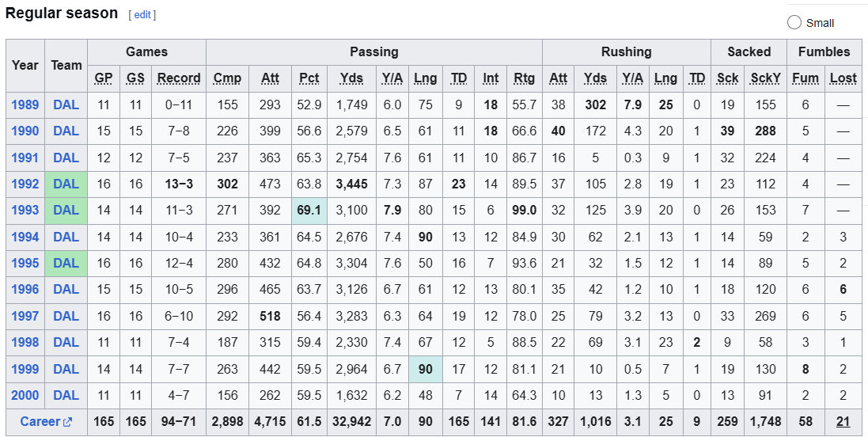868x437 pixels.
Task: Click the DAL team link for 2000
Action: pos(66,396)
